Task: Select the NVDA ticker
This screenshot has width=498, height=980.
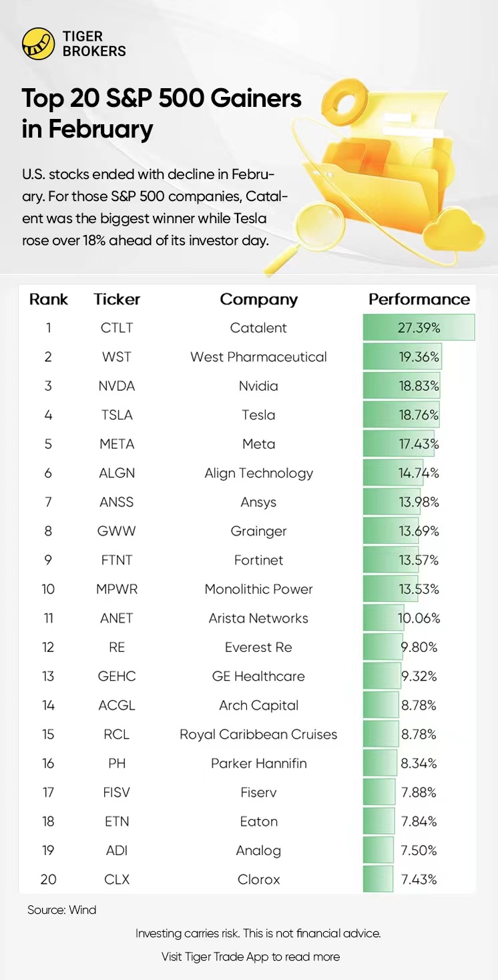Action: pos(117,386)
